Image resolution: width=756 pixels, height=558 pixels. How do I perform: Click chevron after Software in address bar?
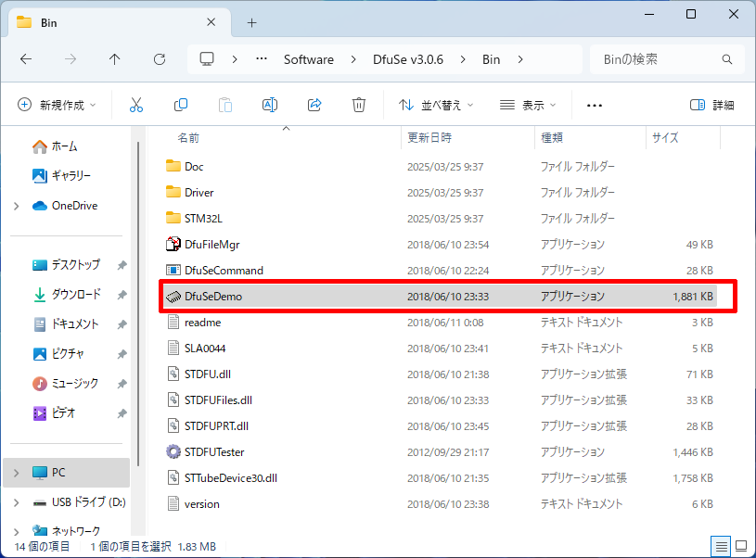click(x=353, y=59)
